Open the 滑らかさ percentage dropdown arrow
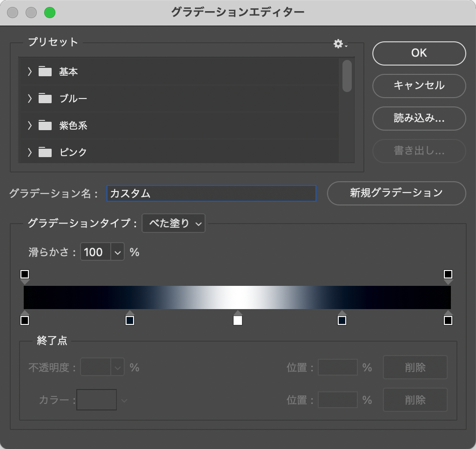 (x=117, y=252)
